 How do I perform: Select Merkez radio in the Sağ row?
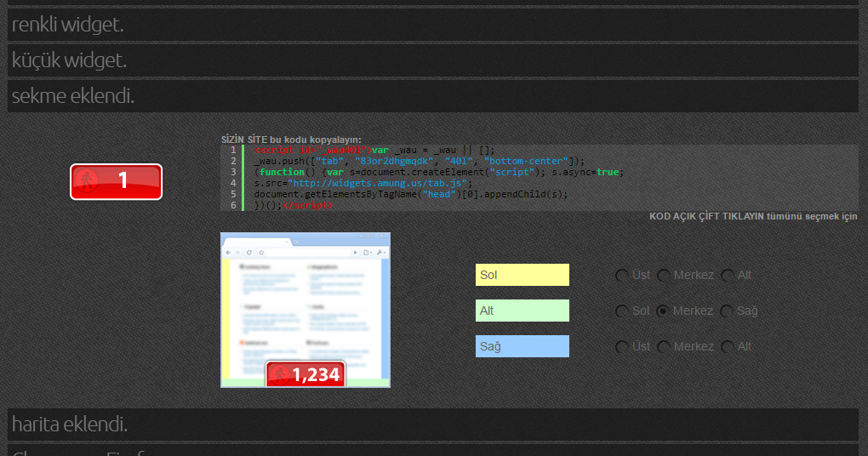663,347
